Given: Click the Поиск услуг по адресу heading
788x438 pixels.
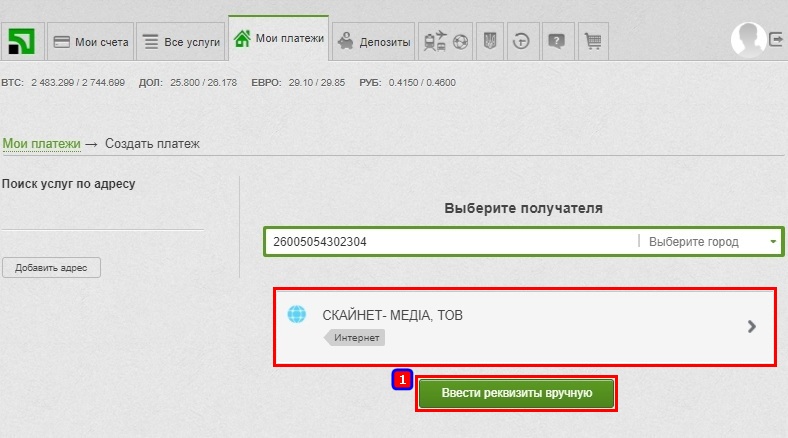Looking at the screenshot, I should 68,184.
